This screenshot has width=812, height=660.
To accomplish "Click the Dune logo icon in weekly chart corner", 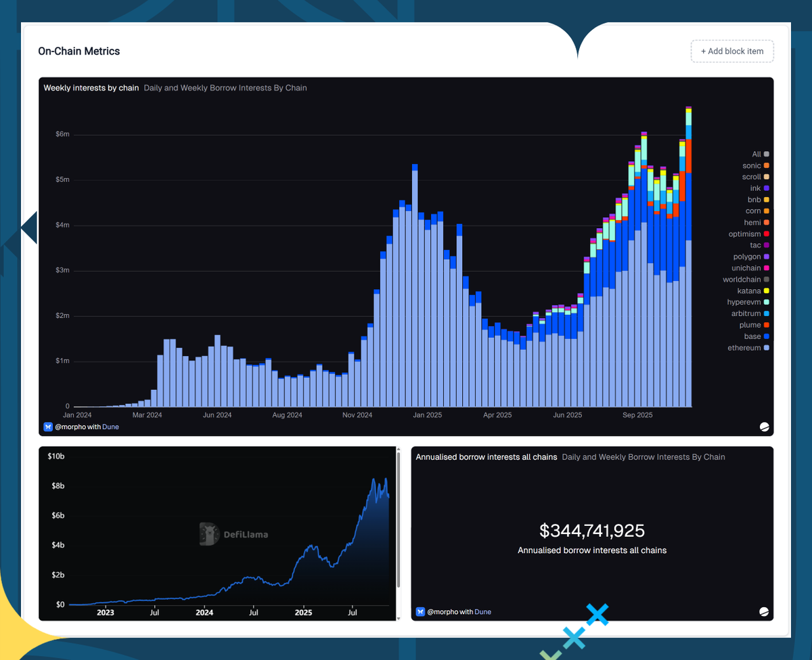I will [x=764, y=427].
